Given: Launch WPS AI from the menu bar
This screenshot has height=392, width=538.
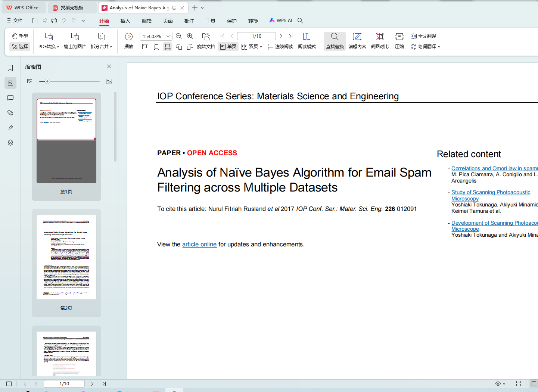Looking at the screenshot, I should point(281,21).
